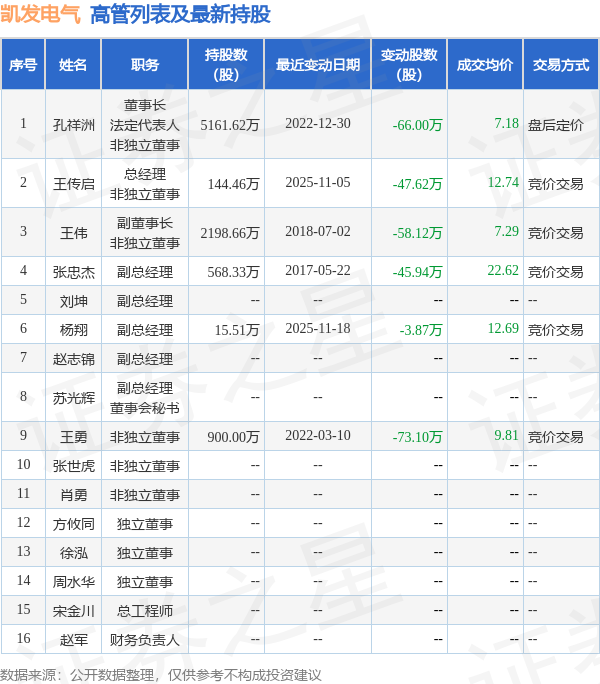Click the name 杨翔
600x684 pixels.
tap(73, 330)
